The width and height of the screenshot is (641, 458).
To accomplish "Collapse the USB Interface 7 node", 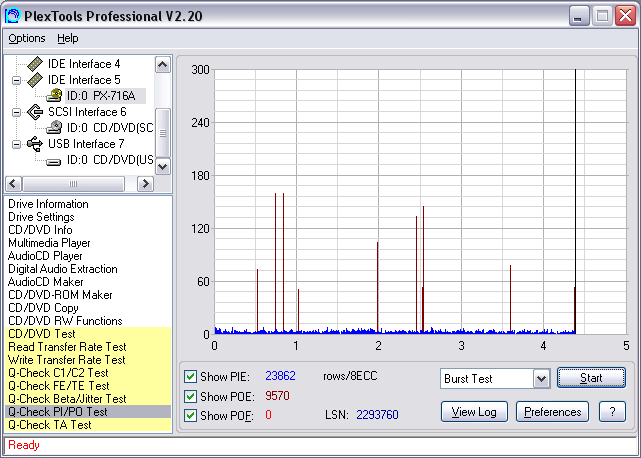I will click(x=16, y=144).
